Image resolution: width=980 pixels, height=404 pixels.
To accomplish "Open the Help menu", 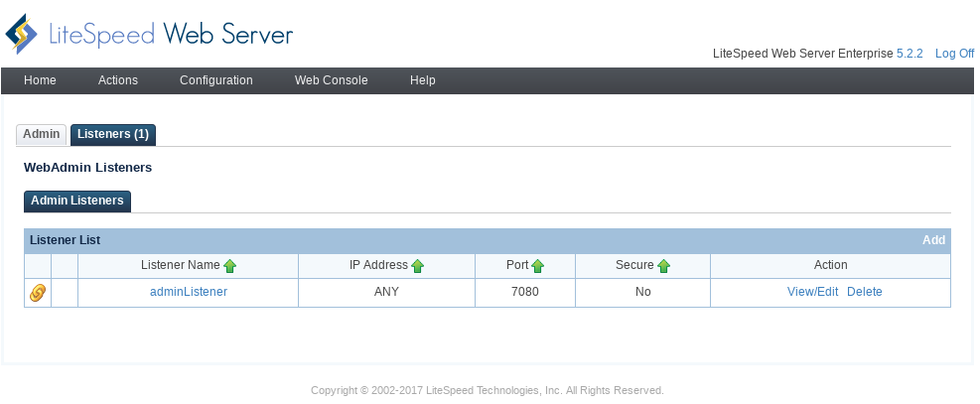I will click(x=423, y=80).
